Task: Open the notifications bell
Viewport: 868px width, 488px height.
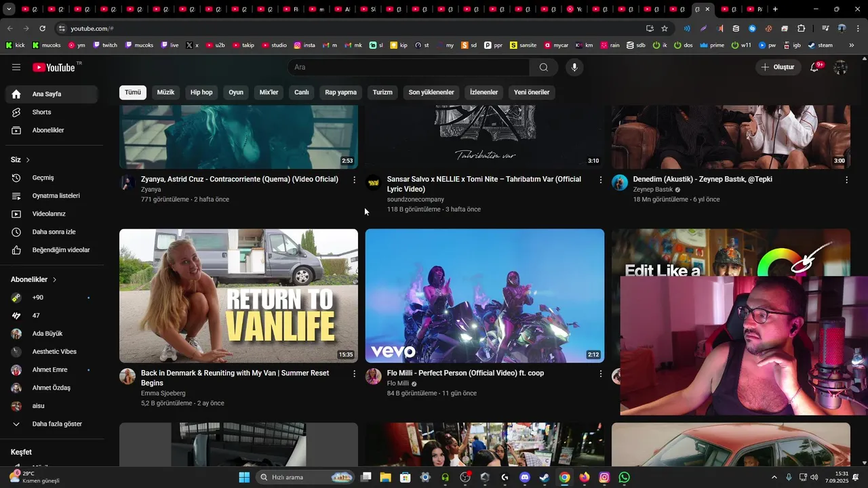Action: coord(816,67)
